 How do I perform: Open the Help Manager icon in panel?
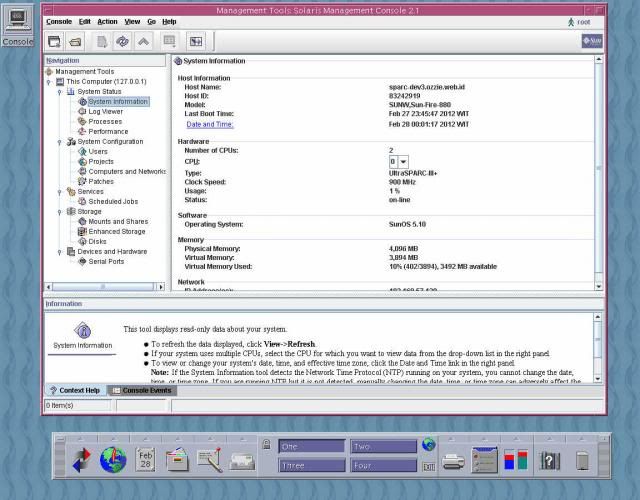tap(549, 461)
